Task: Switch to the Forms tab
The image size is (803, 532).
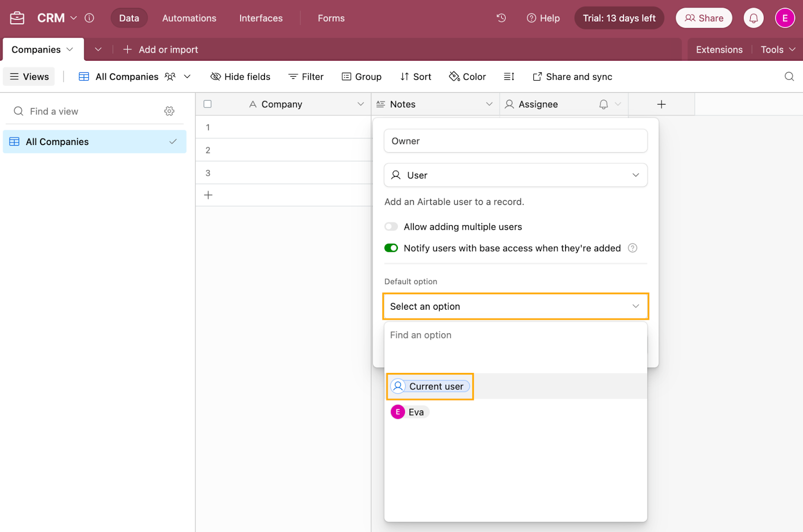Action: (x=331, y=18)
